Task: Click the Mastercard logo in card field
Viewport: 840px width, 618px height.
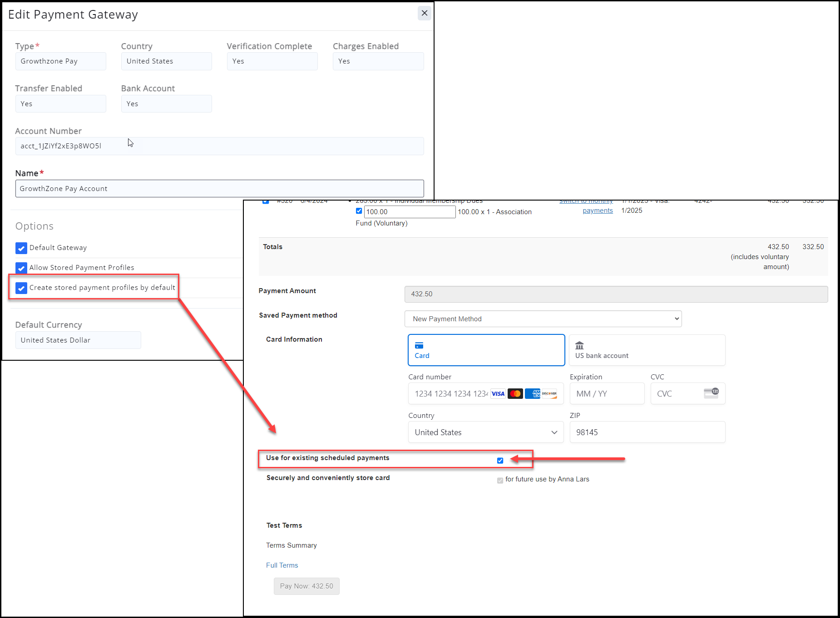Action: (x=515, y=394)
